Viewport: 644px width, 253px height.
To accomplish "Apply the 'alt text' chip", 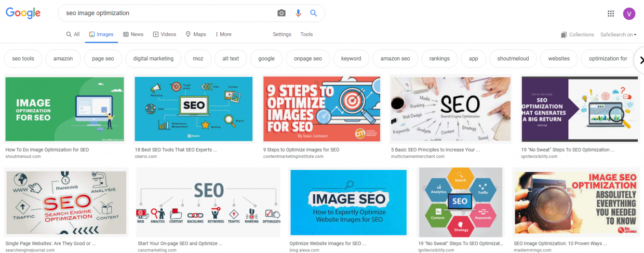I will coord(231,59).
